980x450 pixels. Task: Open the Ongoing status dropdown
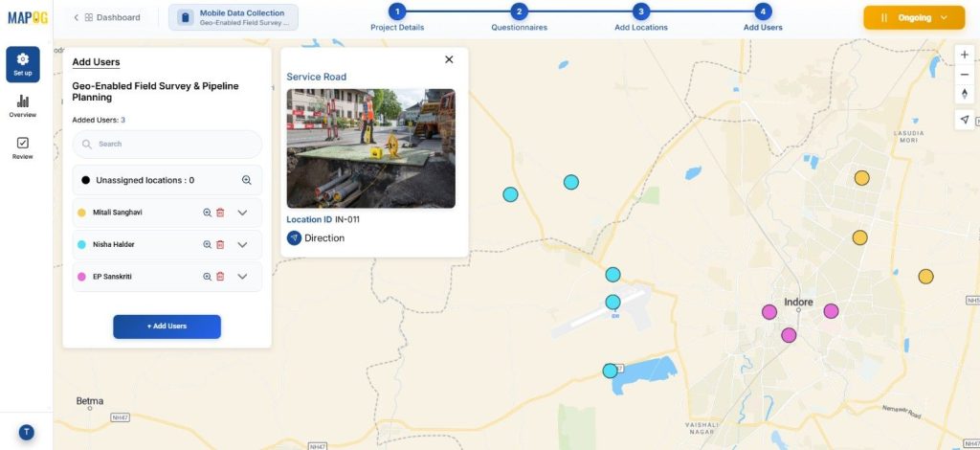[x=914, y=17]
